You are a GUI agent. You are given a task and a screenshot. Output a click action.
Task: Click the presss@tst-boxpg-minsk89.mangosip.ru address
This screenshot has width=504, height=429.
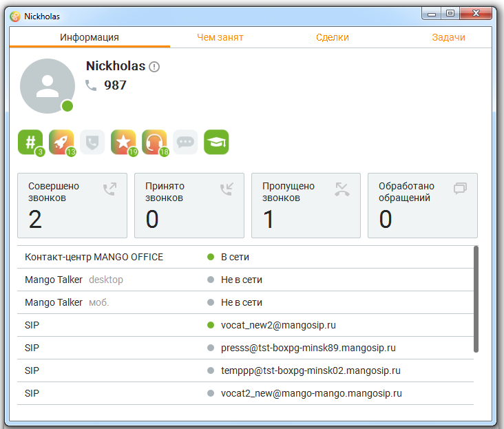coord(308,348)
